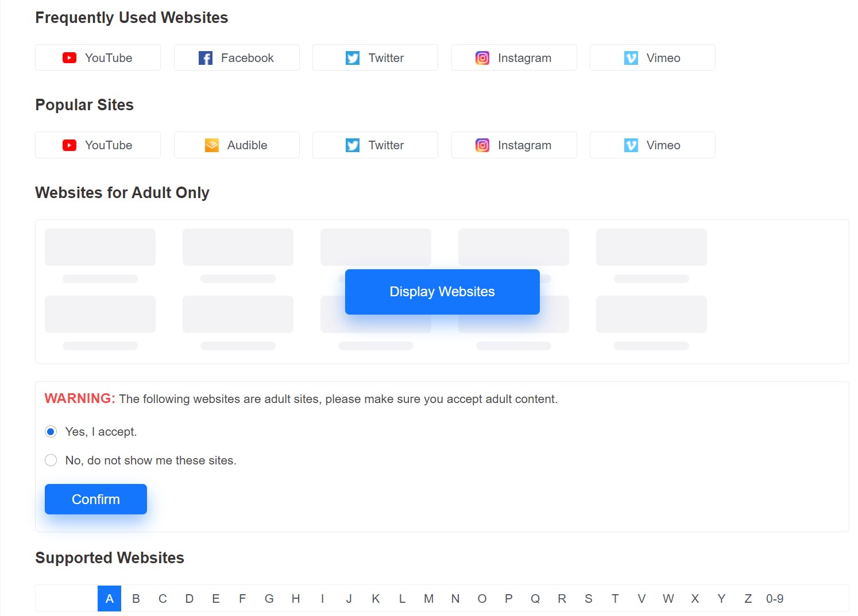
Task: Click the 'Frequently Used Websites' heading
Action: 132,18
